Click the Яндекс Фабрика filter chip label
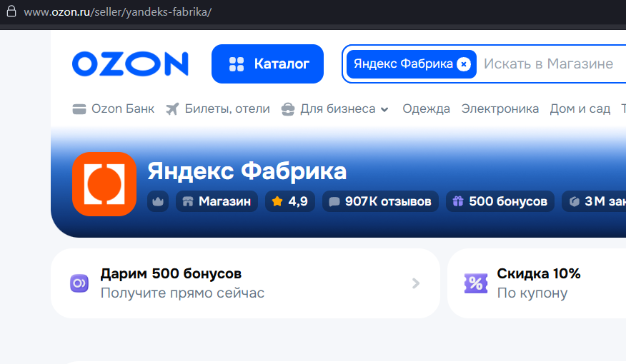626x364 pixels. (x=403, y=64)
